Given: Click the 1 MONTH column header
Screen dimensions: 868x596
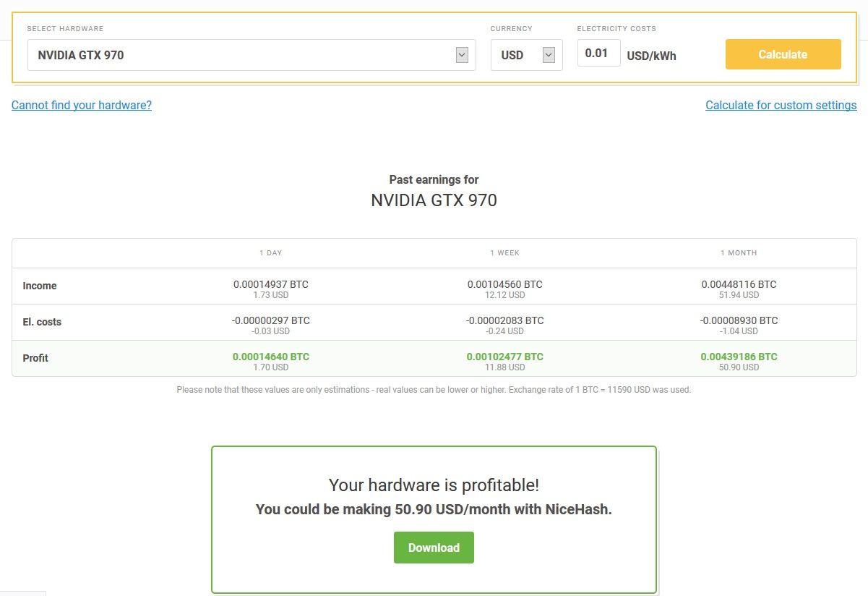Looking at the screenshot, I should (x=739, y=253).
